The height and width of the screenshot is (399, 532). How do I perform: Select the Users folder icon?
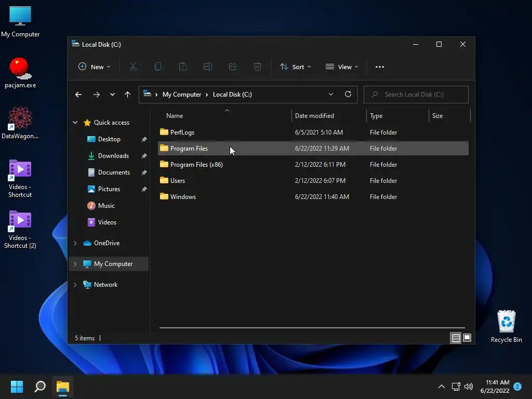(x=164, y=180)
